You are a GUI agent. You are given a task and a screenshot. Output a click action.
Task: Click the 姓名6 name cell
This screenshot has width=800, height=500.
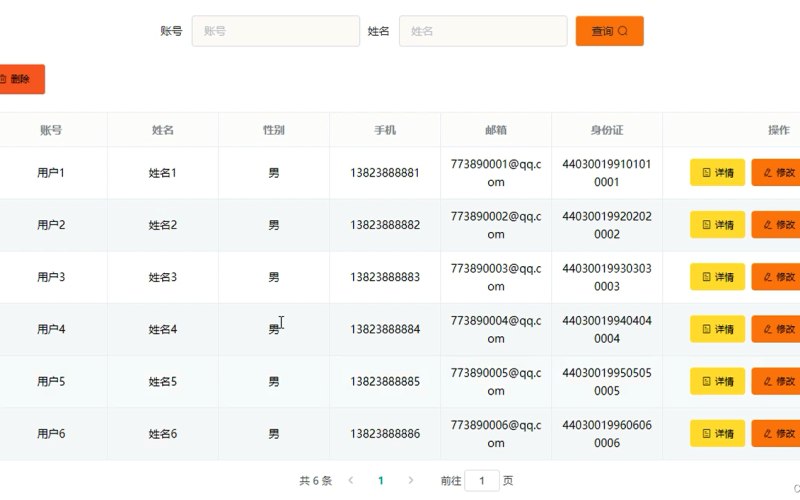[x=163, y=434]
